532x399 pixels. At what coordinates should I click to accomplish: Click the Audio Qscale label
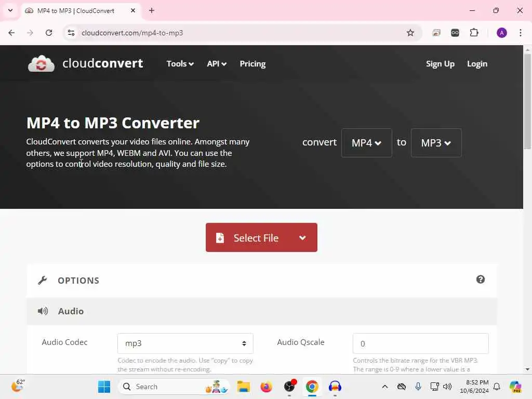point(301,342)
